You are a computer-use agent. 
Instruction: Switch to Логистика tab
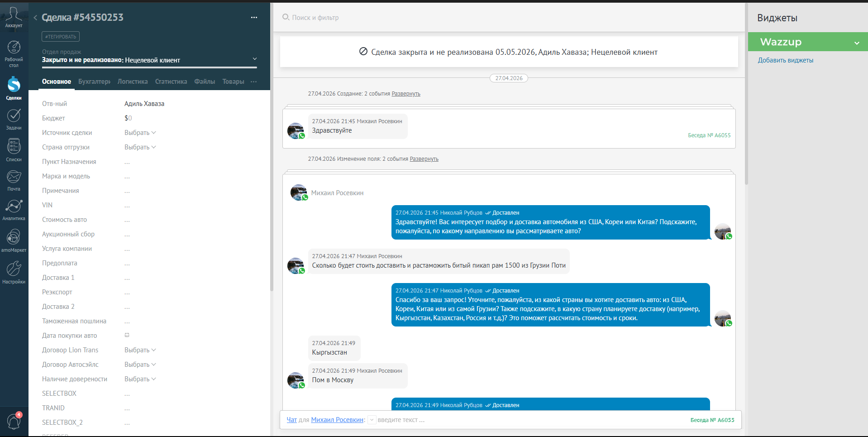click(x=133, y=82)
